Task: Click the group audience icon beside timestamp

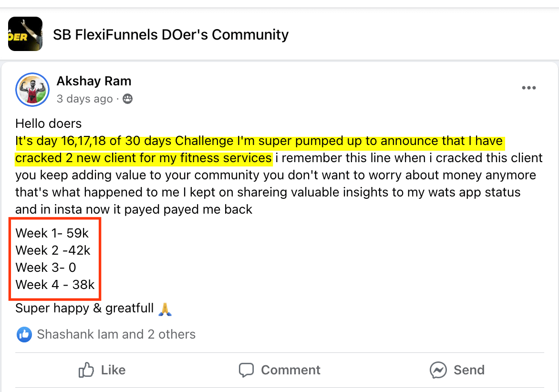Action: pos(127,99)
